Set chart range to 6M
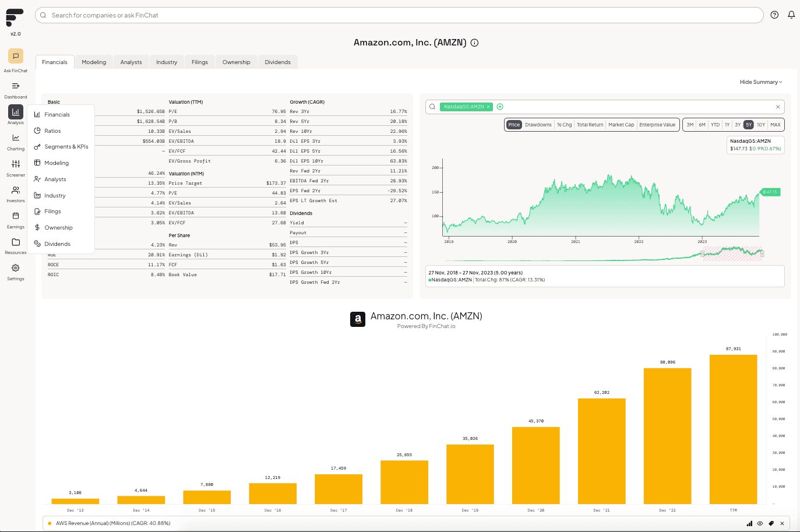 [702, 125]
